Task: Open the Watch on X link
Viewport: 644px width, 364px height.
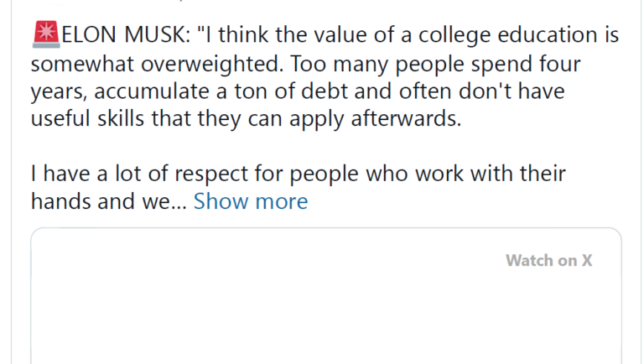Action: pos(548,261)
